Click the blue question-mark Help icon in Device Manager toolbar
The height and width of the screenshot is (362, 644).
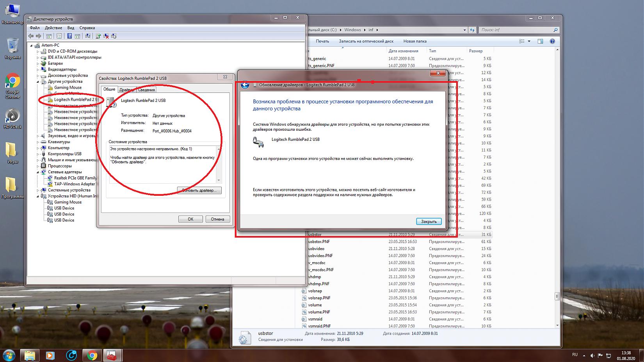[69, 36]
